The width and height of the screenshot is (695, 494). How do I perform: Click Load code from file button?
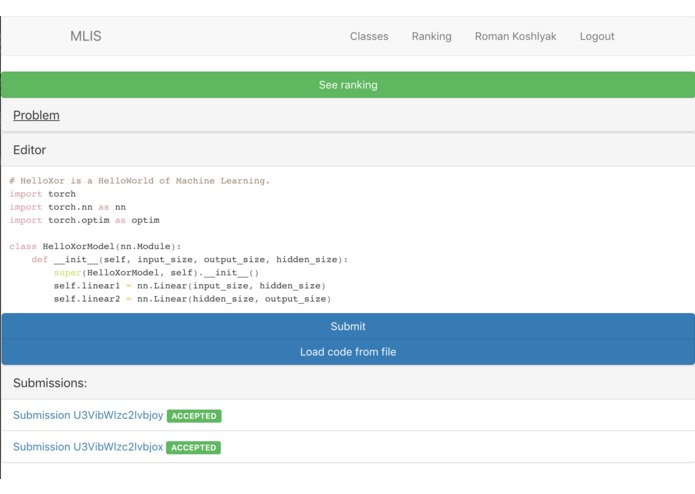tap(348, 352)
